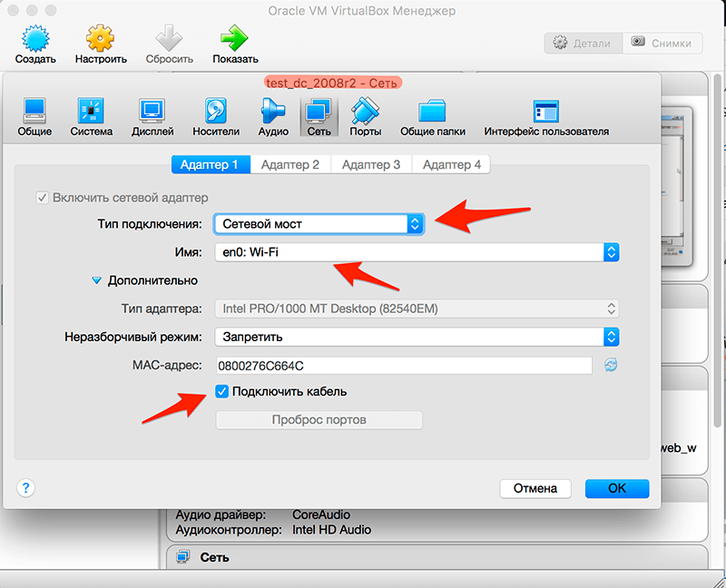Open Настроить gear icon in toolbar
This screenshot has width=726, height=588.
(x=100, y=38)
